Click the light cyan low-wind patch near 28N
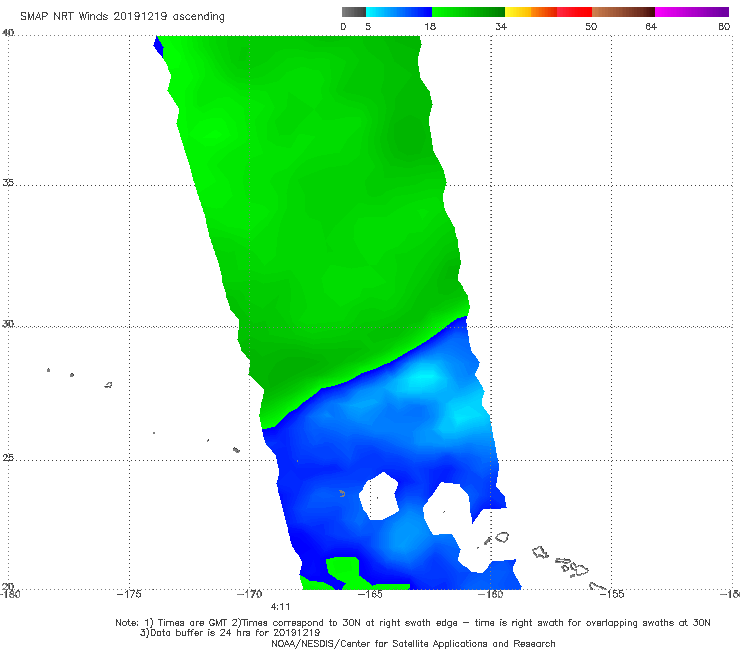The image size is (740, 650). [422, 378]
